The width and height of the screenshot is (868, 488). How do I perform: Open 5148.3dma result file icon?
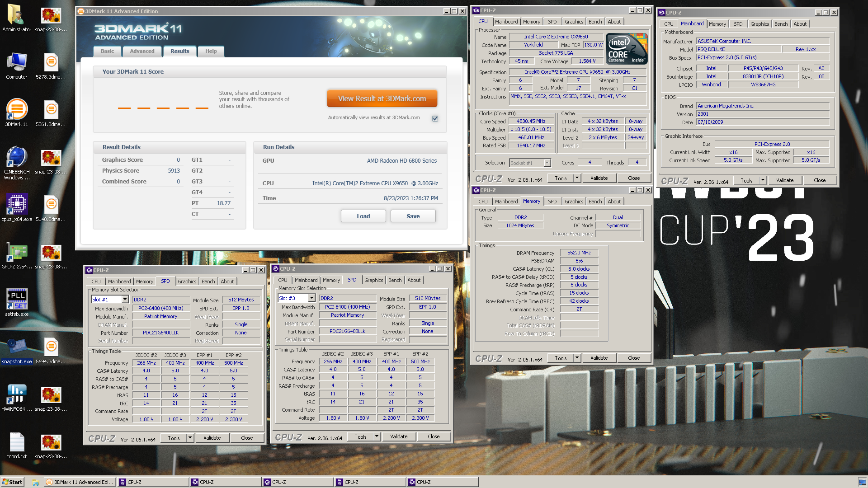pos(51,208)
